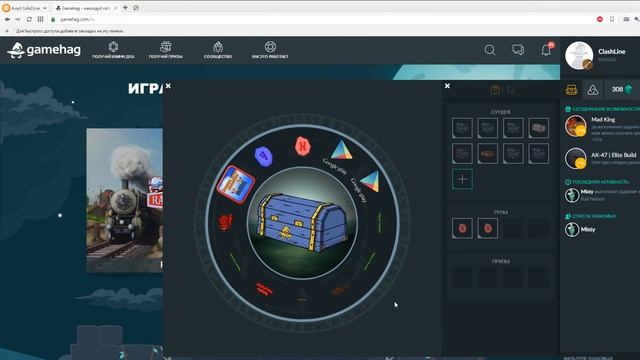The image size is (640, 360).
Task: Click the 'СУНДУК' section heading
Action: pyautogui.click(x=500, y=112)
